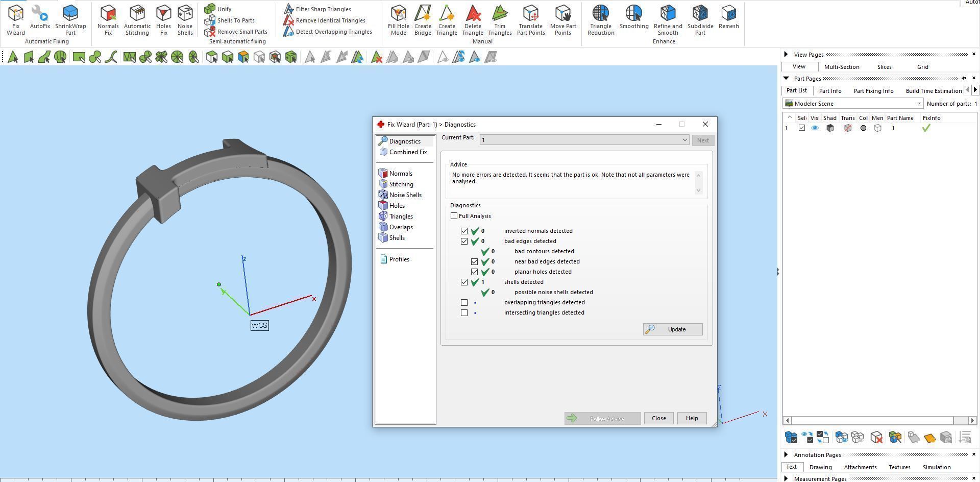Activate Fill Hole Mode

pyautogui.click(x=398, y=20)
